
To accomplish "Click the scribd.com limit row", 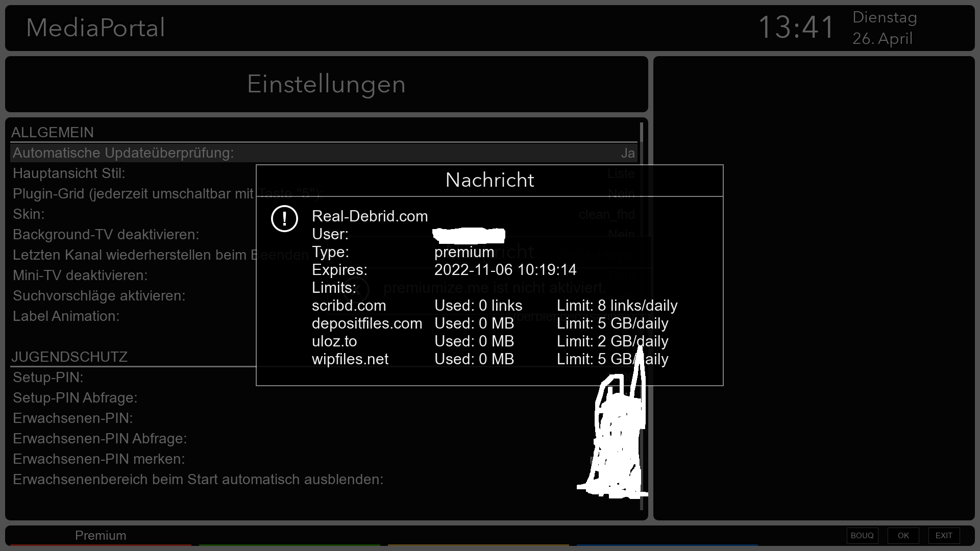I will 495,306.
